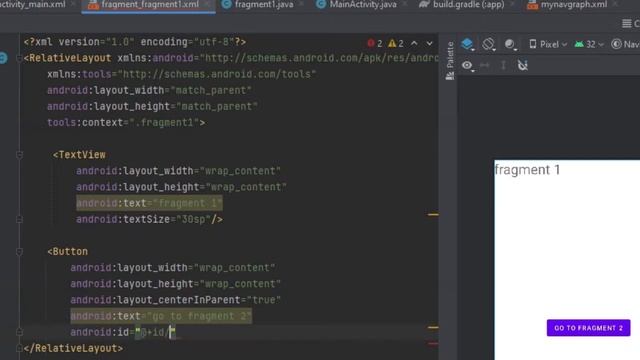Click the tools:context=".fragment1" line
This screenshot has width=640, height=360.
coord(126,123)
